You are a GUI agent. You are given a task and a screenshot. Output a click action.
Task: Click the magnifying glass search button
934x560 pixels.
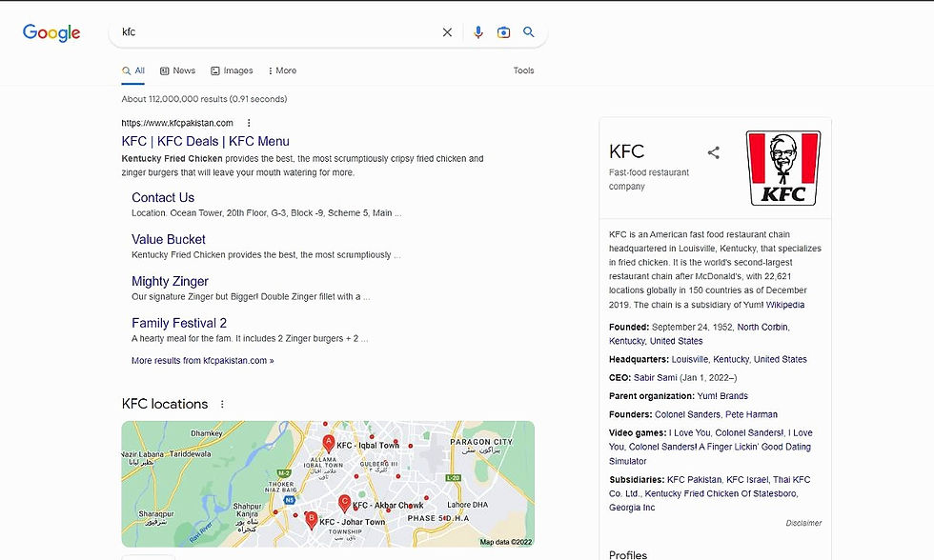tap(528, 32)
